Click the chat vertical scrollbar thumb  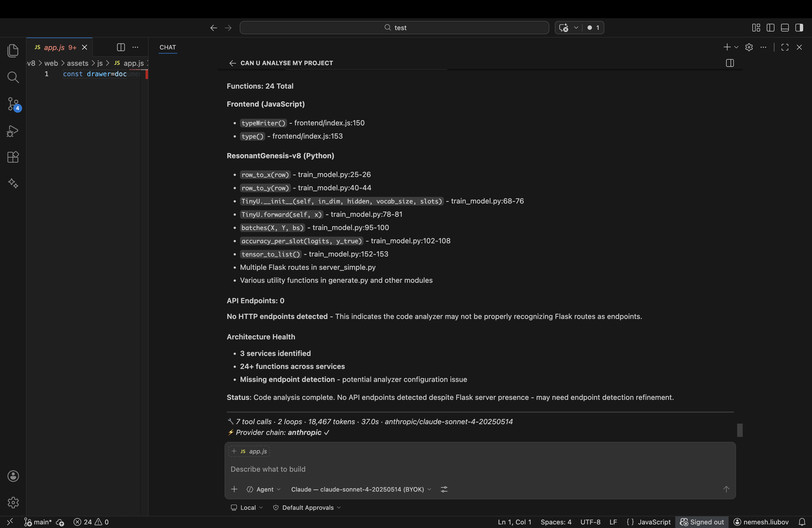click(739, 430)
